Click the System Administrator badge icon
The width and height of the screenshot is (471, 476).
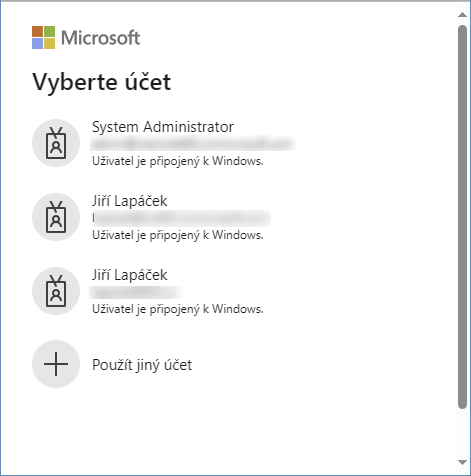[x=56, y=143]
